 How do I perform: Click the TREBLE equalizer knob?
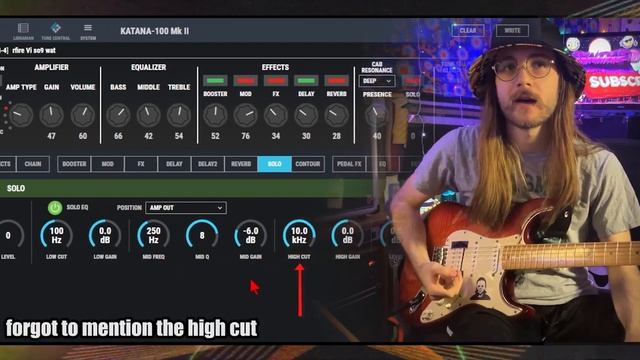[179, 115]
